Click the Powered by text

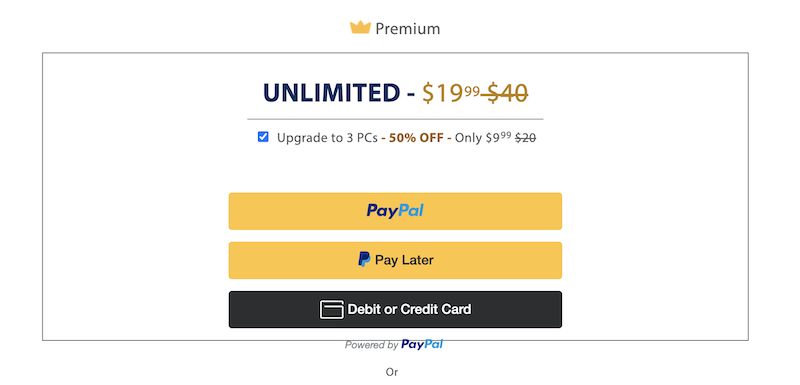click(371, 345)
